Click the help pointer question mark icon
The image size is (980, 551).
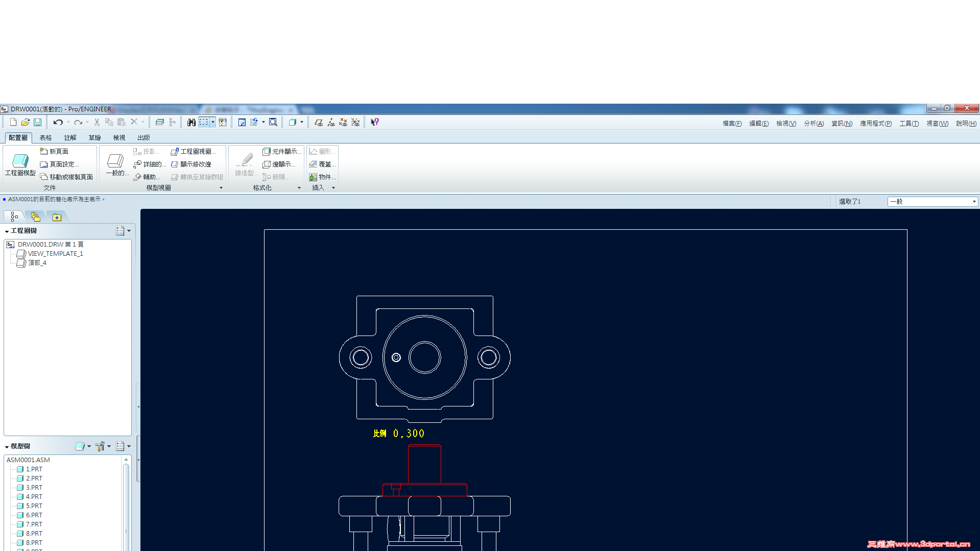(375, 122)
